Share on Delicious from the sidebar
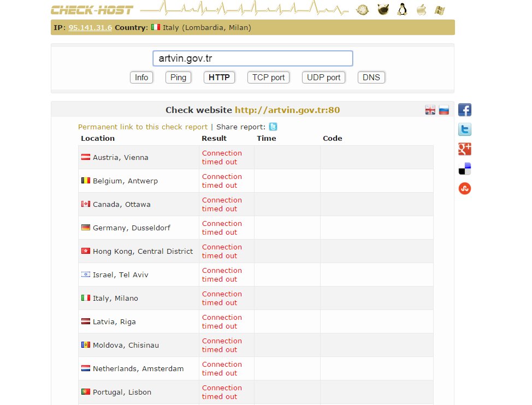Image resolution: width=532 pixels, height=405 pixels. pos(465,169)
